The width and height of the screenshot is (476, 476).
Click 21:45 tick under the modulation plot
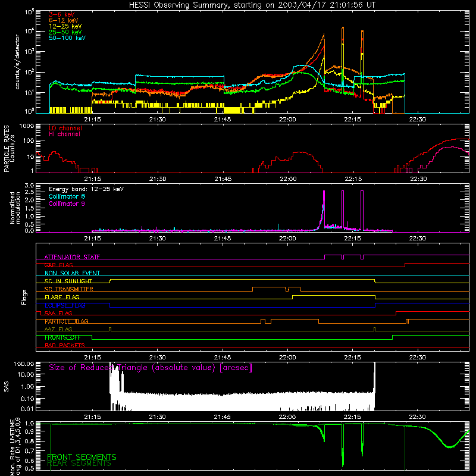tap(223, 239)
